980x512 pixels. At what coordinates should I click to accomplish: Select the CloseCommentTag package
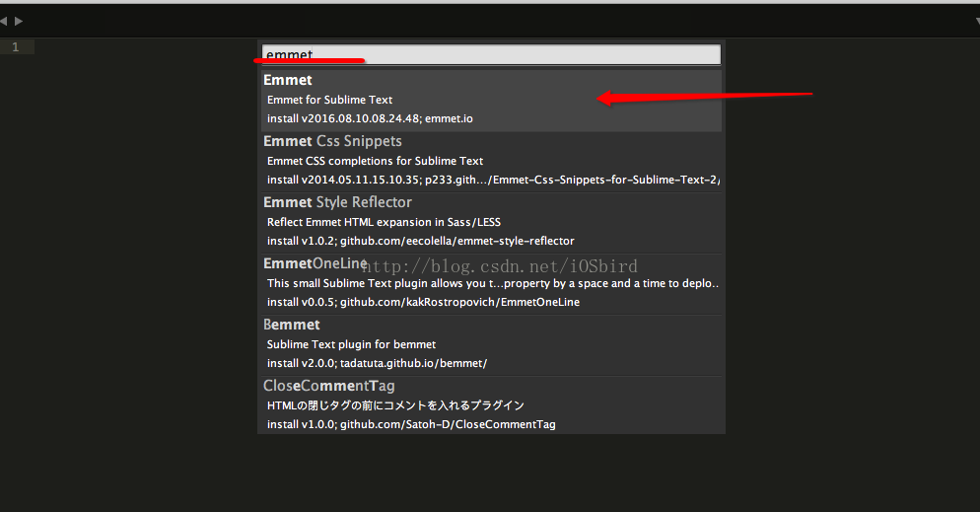491,405
